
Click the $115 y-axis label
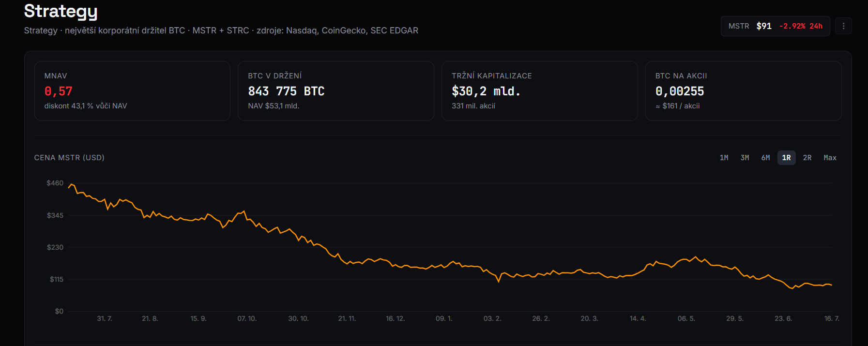tap(56, 279)
